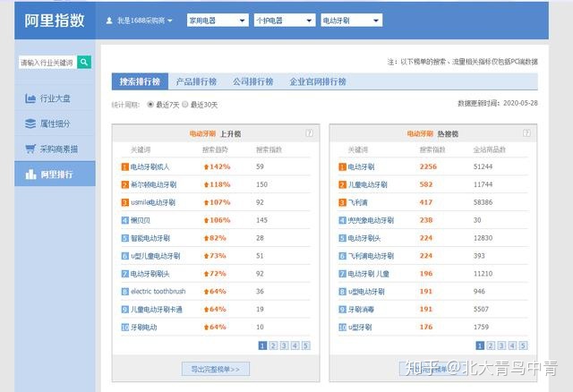The image size is (573, 392).
Task: Open keyword 希尔顿电动牙刷
Action: (x=153, y=185)
